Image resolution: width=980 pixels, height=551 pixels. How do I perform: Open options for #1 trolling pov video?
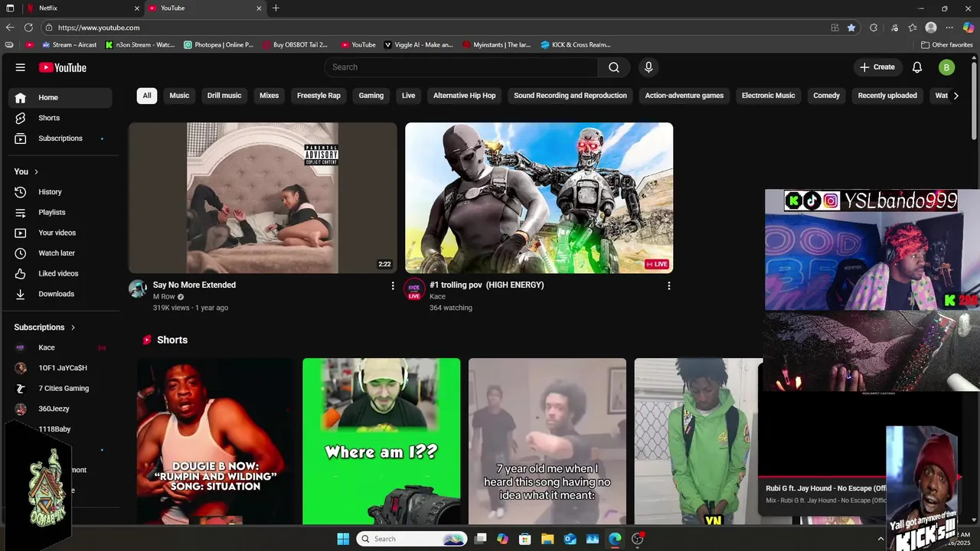coord(668,285)
